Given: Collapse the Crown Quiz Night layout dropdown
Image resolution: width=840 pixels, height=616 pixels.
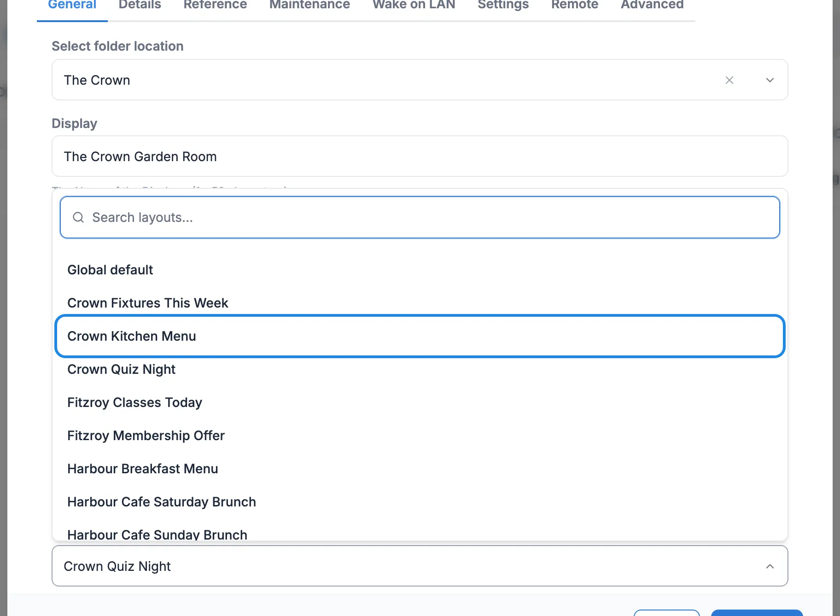Looking at the screenshot, I should 770,566.
